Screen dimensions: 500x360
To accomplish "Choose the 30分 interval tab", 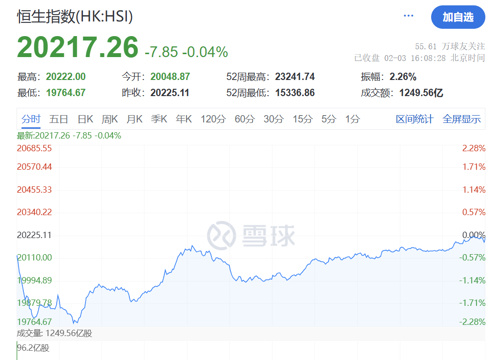I will pyautogui.click(x=273, y=119).
